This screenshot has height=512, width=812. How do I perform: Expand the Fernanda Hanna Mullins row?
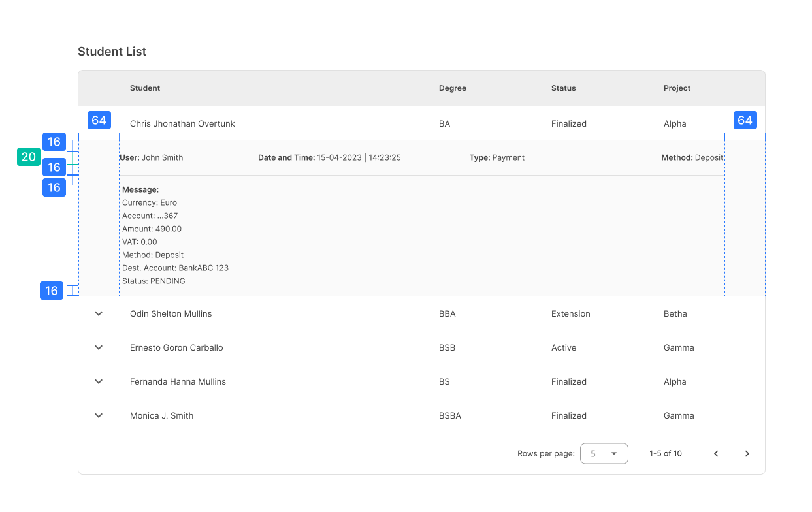coord(99,381)
